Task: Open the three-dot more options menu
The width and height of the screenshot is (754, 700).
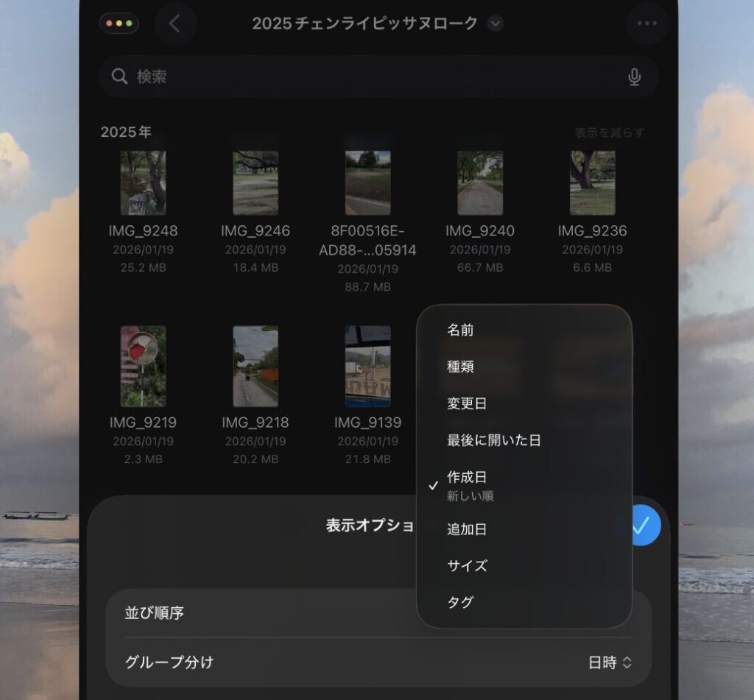Action: (646, 24)
